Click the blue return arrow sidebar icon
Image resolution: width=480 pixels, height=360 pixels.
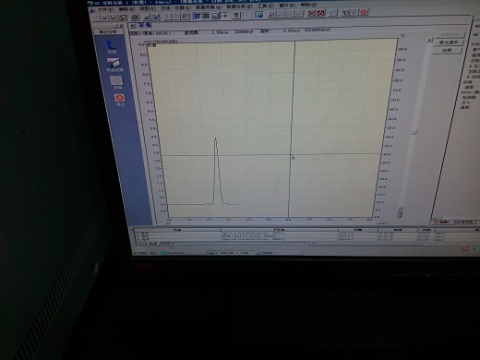click(111, 47)
